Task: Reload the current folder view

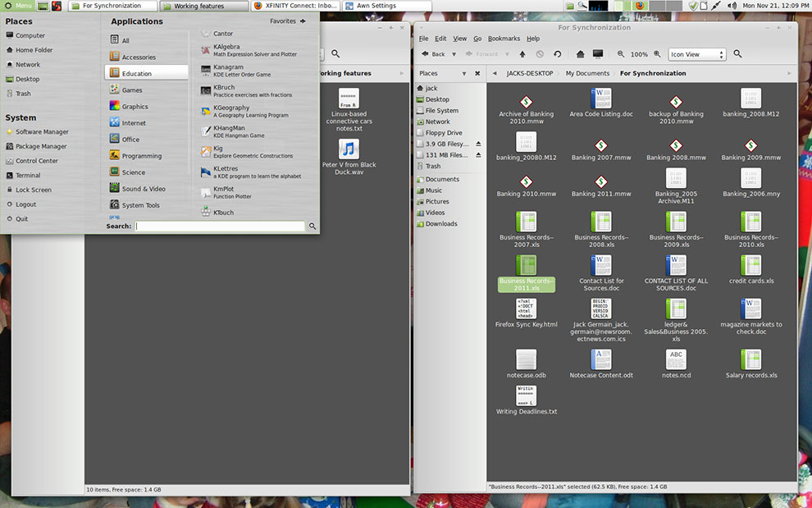Action: pos(558,54)
